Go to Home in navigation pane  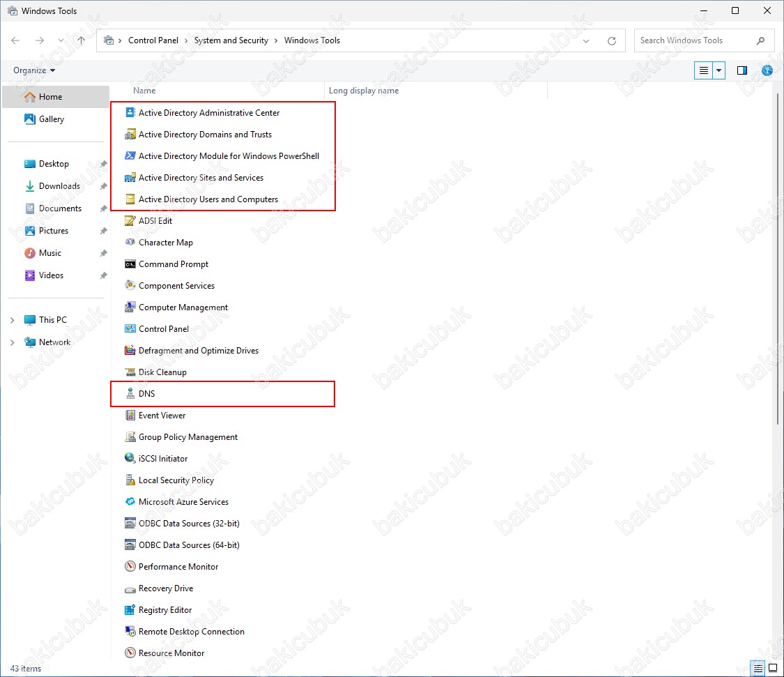(56, 97)
